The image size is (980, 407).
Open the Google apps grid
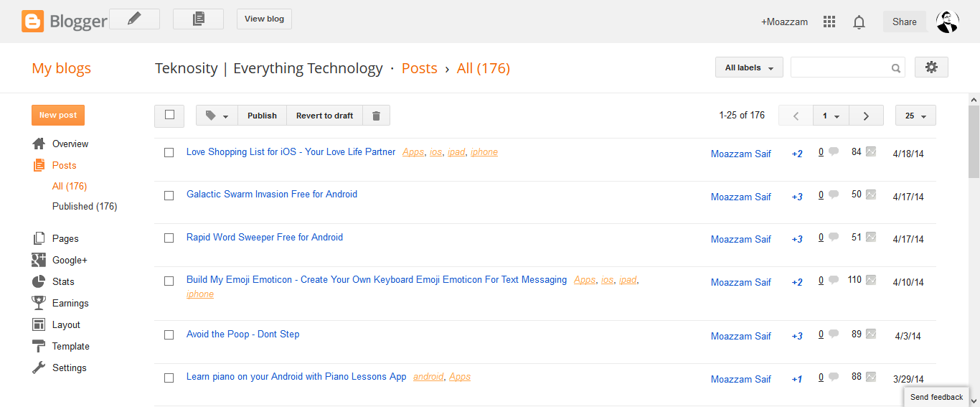(x=829, y=22)
